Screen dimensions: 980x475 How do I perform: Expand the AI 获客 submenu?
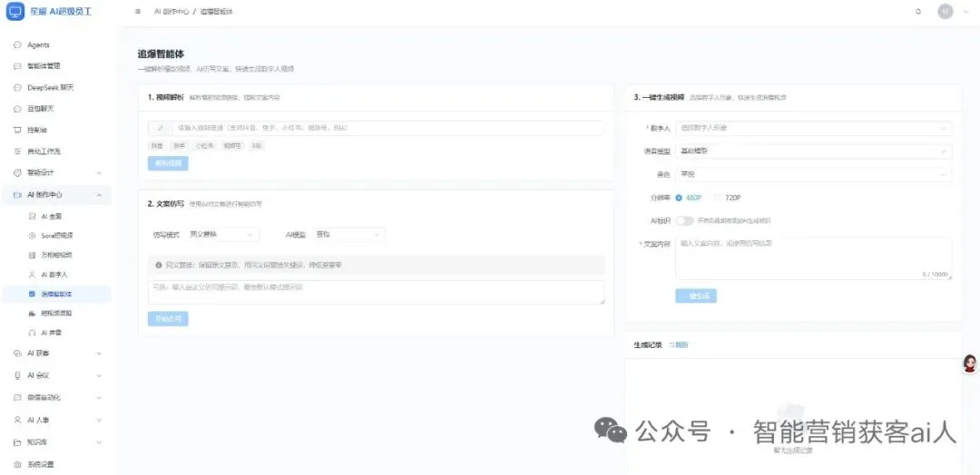[99, 354]
